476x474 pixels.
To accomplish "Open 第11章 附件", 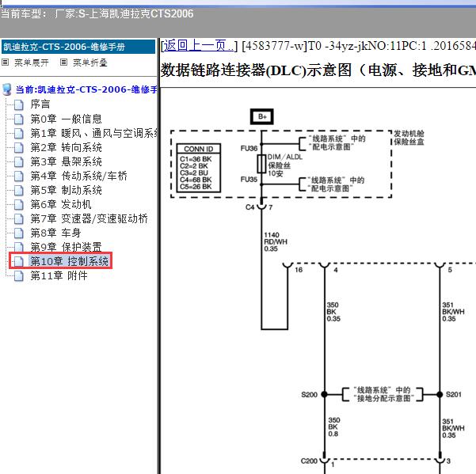I will click(59, 275).
